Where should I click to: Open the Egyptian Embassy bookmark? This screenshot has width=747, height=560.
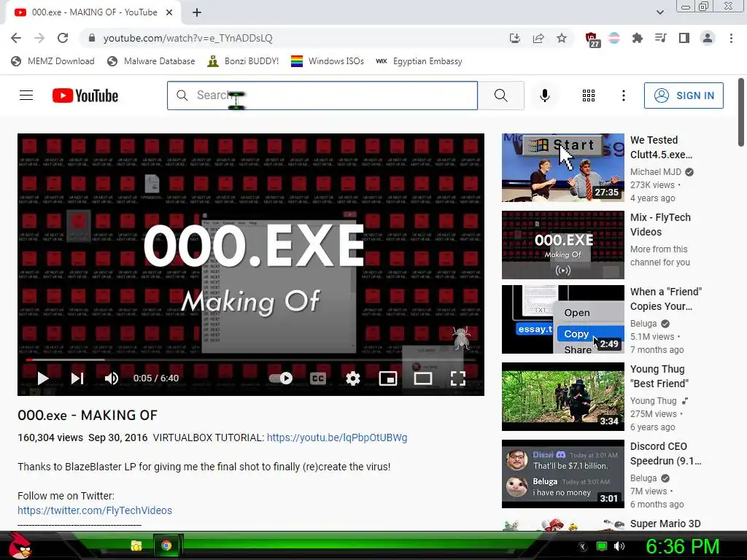click(419, 61)
